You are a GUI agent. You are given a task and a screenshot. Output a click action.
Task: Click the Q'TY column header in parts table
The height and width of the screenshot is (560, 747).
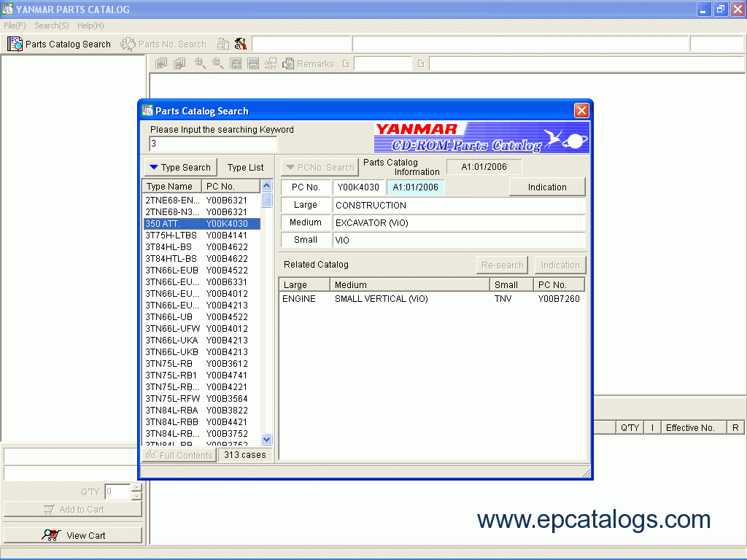pos(630,427)
